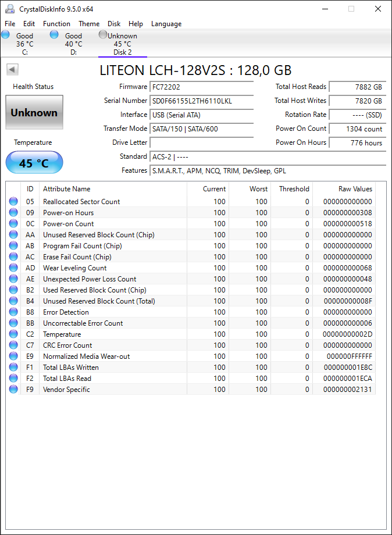Click the status icon for Power-on Hours
392x535 pixels.
click(x=13, y=212)
